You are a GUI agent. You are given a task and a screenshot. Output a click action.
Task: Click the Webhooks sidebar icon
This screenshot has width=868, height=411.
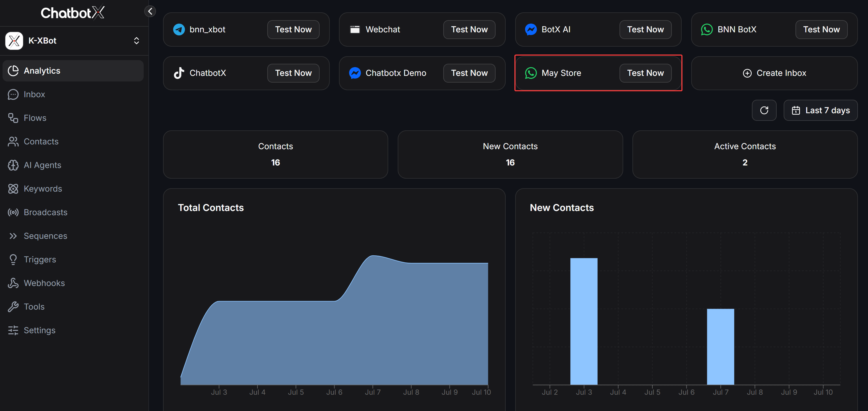(x=13, y=283)
